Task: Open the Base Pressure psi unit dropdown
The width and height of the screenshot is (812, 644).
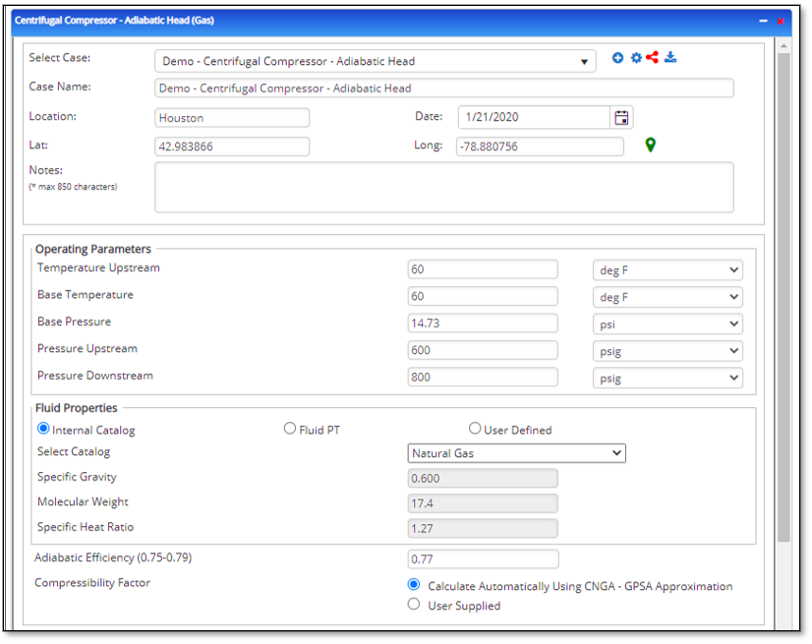Action: pos(667,323)
